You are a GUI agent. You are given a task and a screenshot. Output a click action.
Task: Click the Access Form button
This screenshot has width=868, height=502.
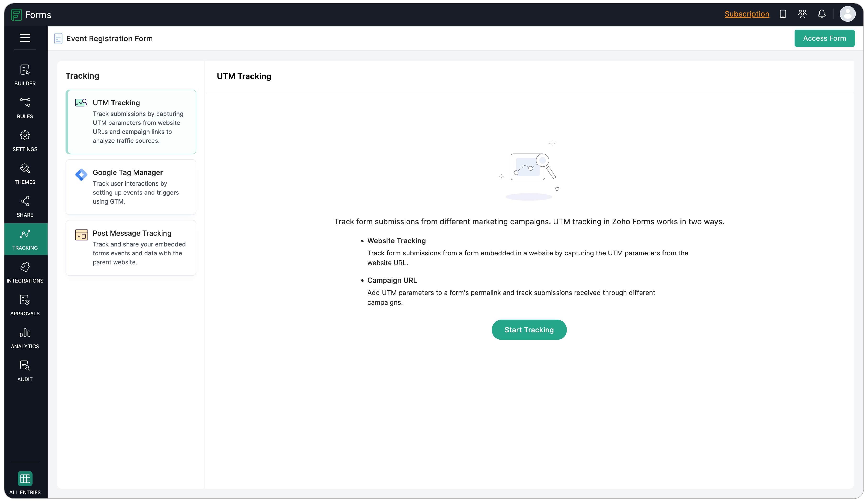tap(824, 38)
